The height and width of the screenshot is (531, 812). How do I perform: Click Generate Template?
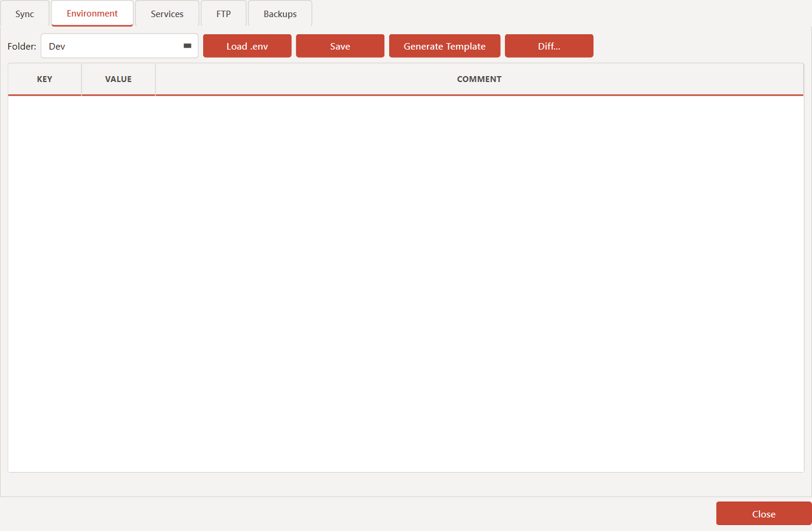click(x=444, y=45)
